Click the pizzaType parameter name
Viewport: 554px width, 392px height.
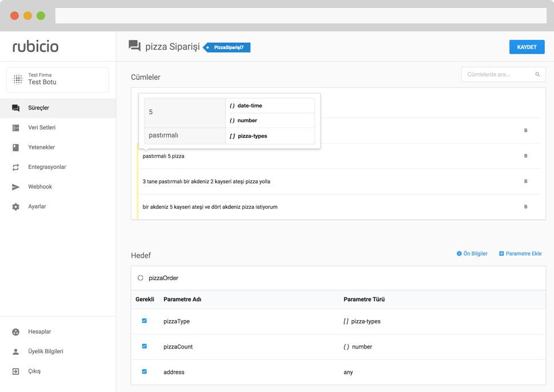(176, 321)
